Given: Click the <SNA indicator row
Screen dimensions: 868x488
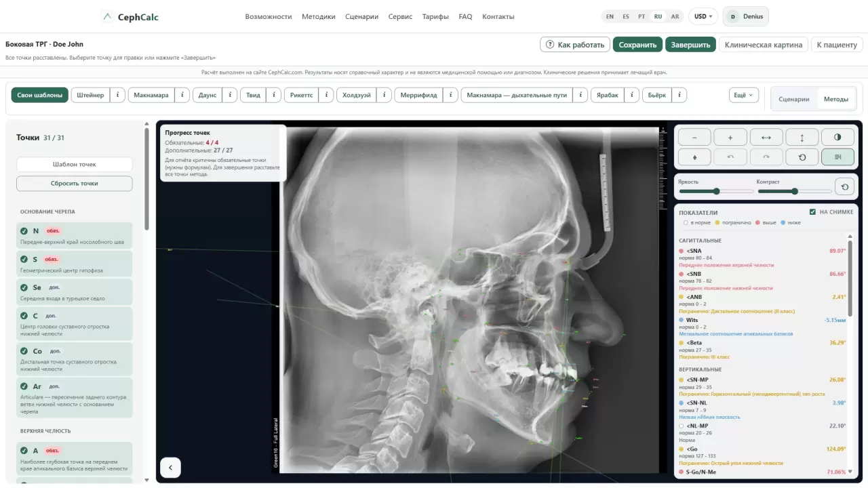Looking at the screenshot, I should coord(762,258).
